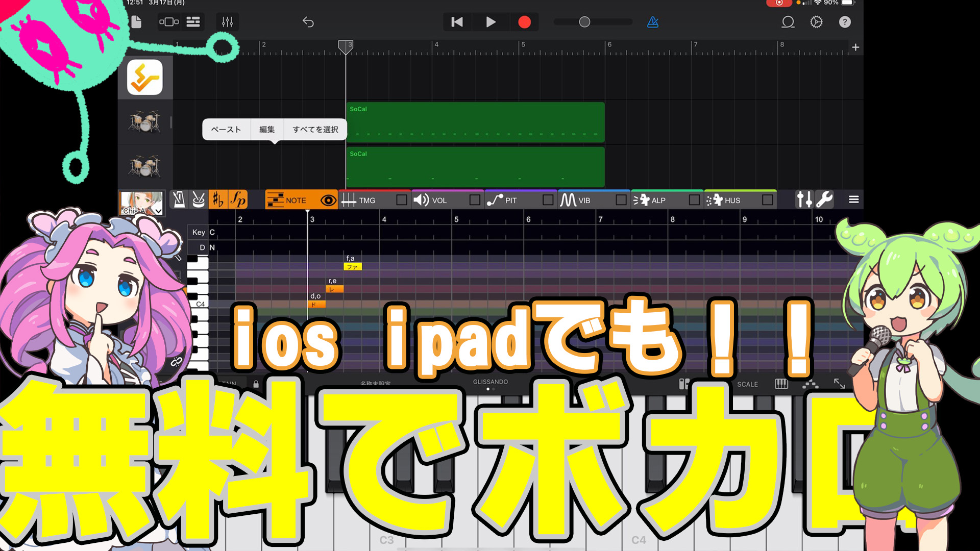Add a song section with plus button
Viewport: 980px width, 551px height.
coord(855,47)
